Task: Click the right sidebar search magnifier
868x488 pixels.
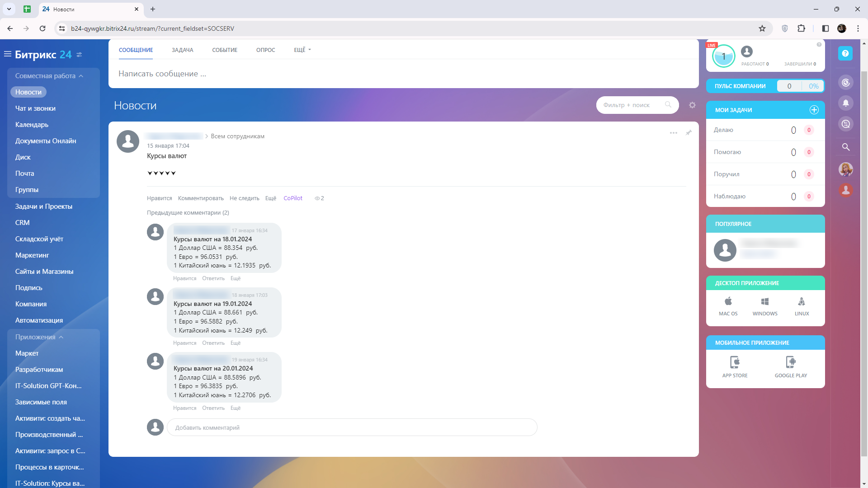Action: point(845,147)
